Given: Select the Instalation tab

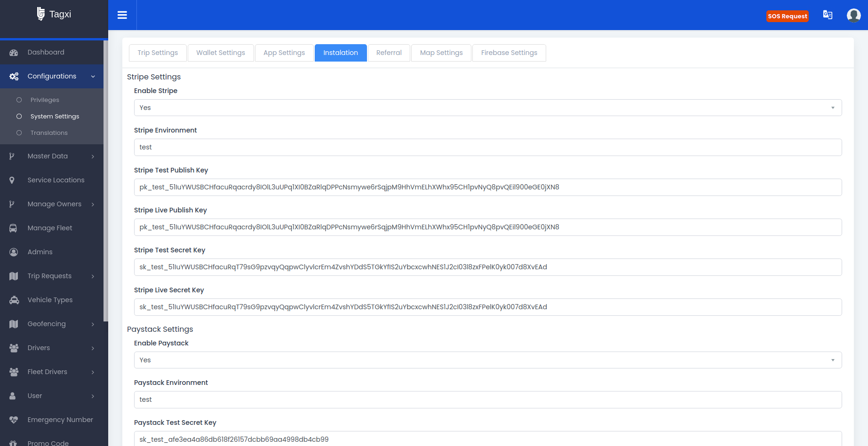Looking at the screenshot, I should (x=341, y=53).
